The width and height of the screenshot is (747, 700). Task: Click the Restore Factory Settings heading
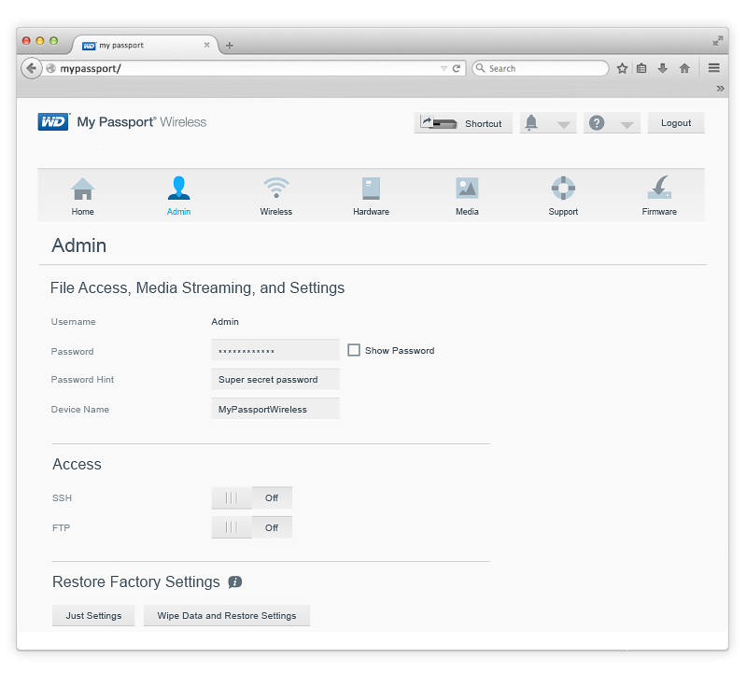[x=136, y=581]
